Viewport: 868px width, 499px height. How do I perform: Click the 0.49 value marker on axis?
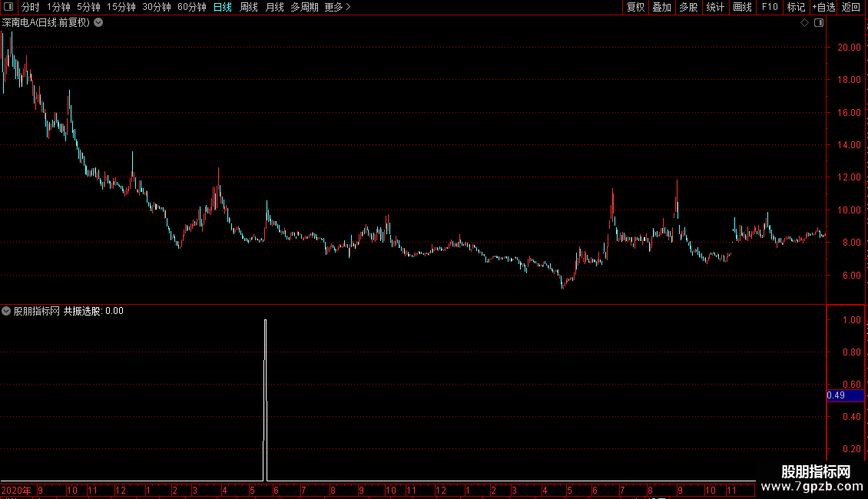(845, 395)
